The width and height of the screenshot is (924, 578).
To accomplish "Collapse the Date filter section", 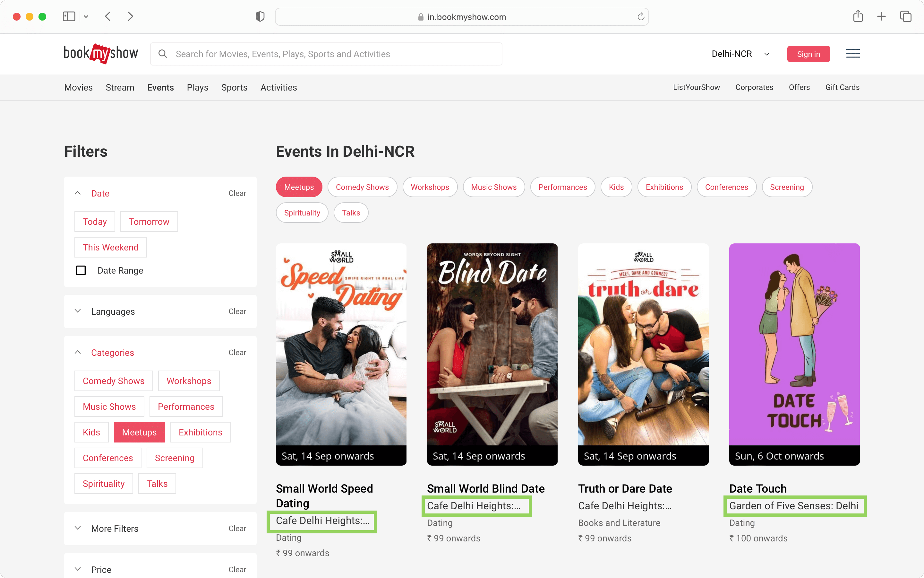I will pyautogui.click(x=78, y=193).
